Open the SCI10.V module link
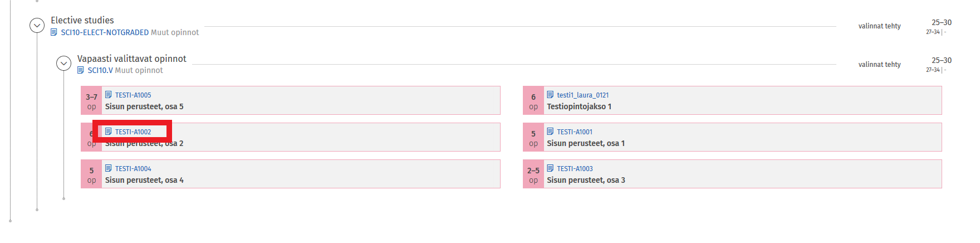Screen dimensions: 980x243 [100, 70]
